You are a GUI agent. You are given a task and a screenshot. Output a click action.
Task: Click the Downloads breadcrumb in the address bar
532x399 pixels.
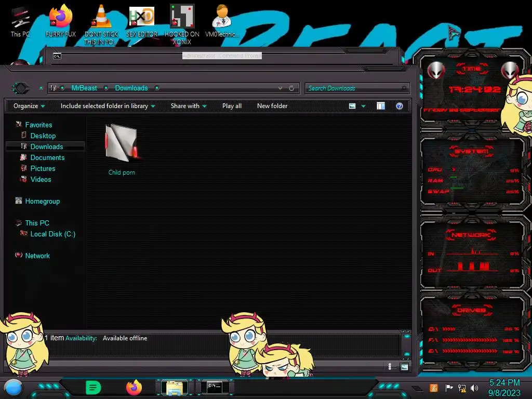click(131, 88)
